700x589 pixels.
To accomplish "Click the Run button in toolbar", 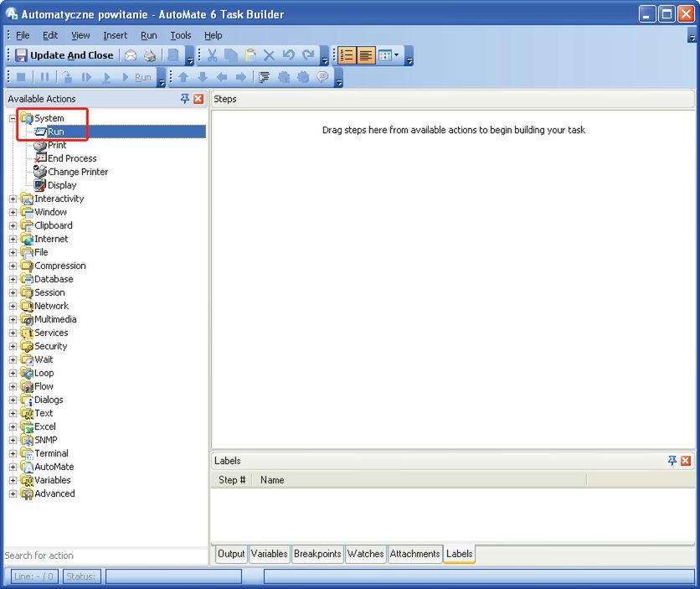I will (x=137, y=77).
